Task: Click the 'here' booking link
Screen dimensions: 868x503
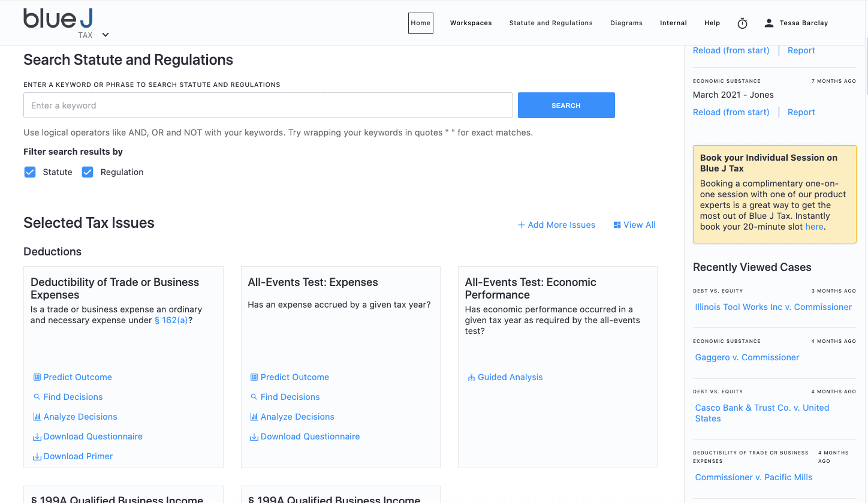Action: (814, 227)
